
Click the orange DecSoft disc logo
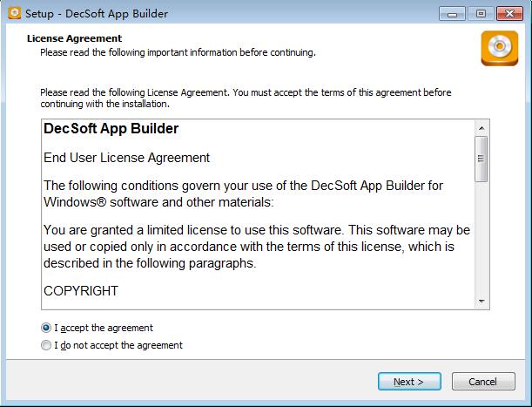coord(500,49)
